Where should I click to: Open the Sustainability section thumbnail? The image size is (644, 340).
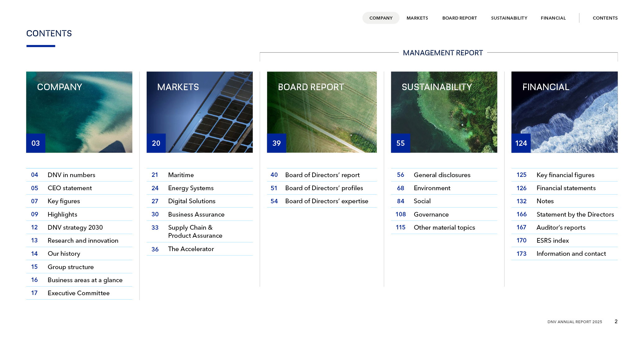(444, 112)
